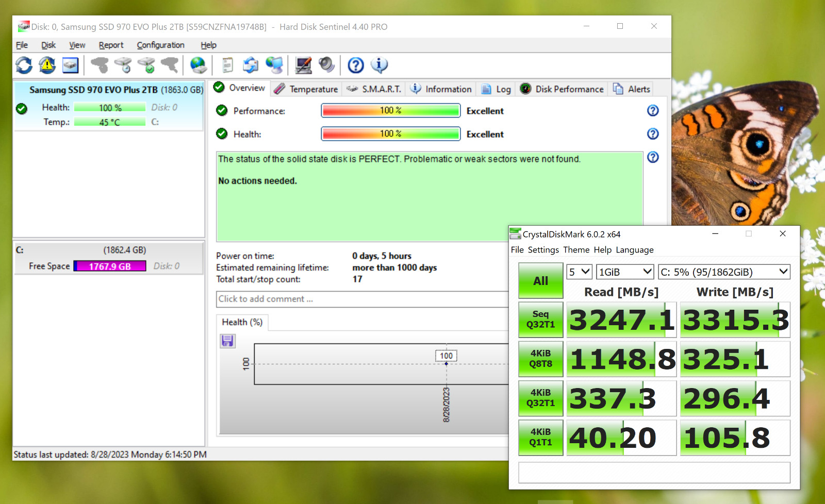
Task: Open the drive dropdown showing C: 5%
Action: pos(724,272)
